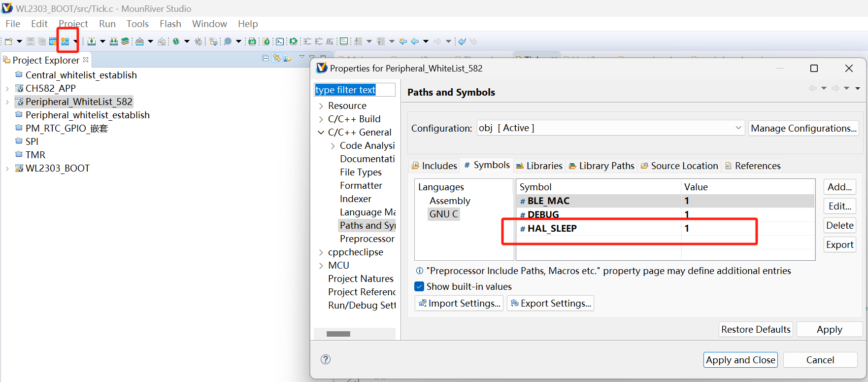Click the Restore Defaults button

click(x=756, y=329)
